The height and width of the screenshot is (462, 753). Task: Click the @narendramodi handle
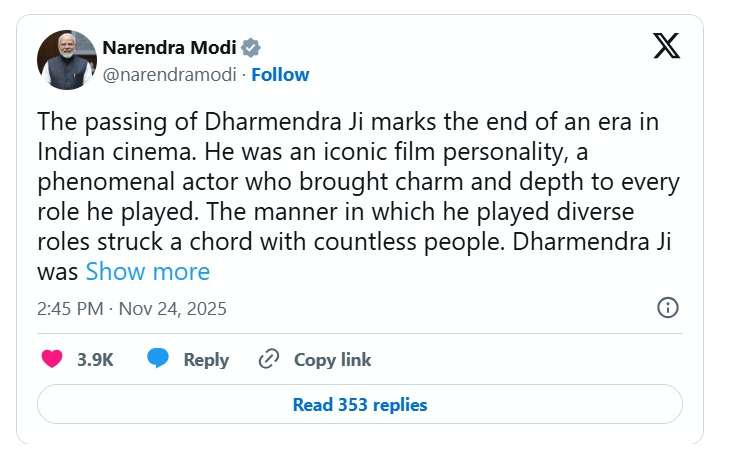[x=172, y=75]
